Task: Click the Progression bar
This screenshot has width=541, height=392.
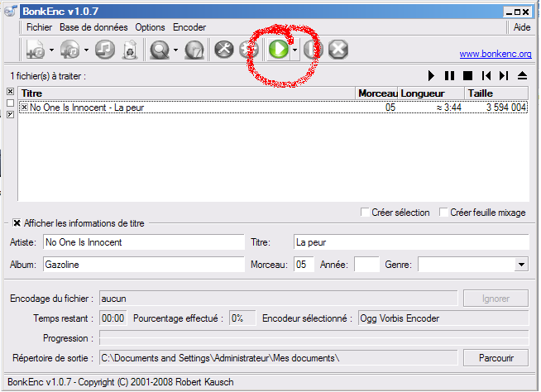Action: [x=314, y=337]
